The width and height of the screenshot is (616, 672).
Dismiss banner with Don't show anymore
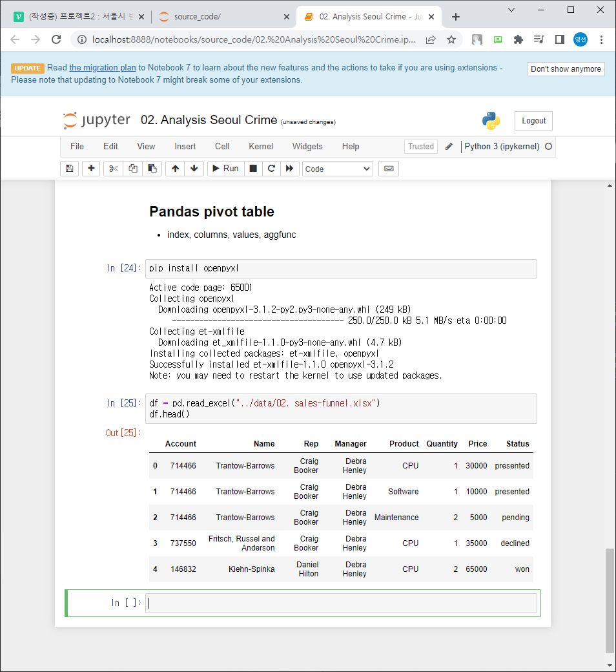tap(566, 69)
